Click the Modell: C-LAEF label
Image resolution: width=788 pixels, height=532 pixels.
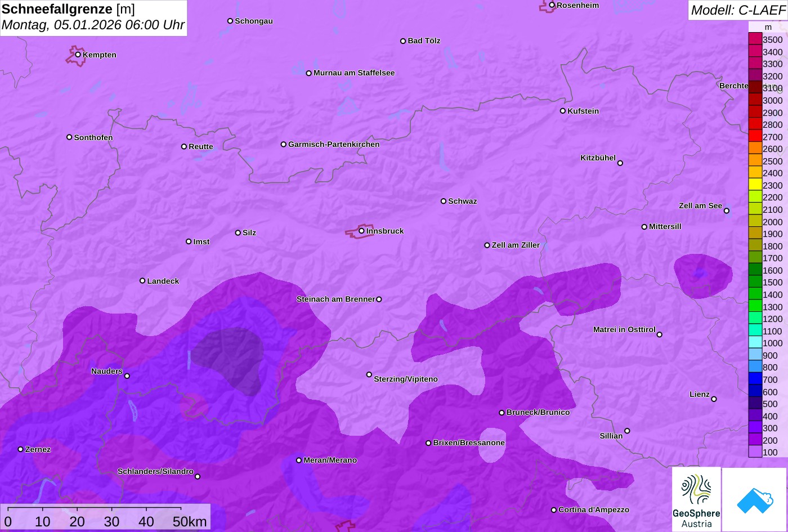737,10
